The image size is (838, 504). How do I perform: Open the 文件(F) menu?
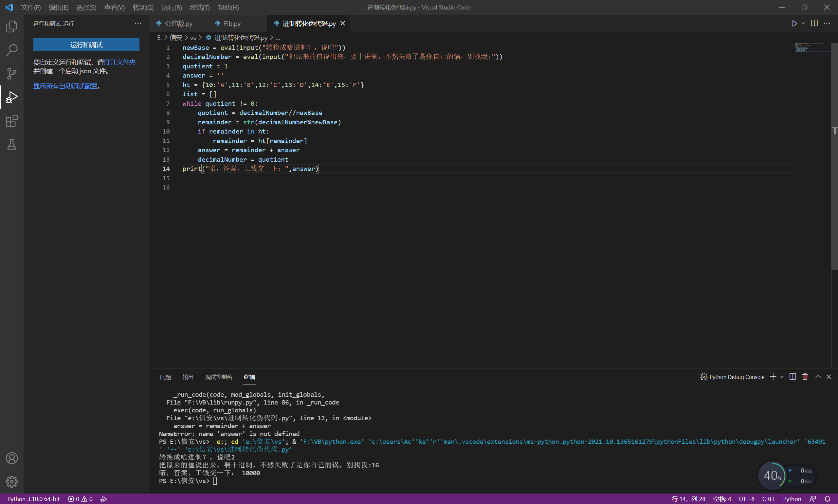tap(30, 7)
